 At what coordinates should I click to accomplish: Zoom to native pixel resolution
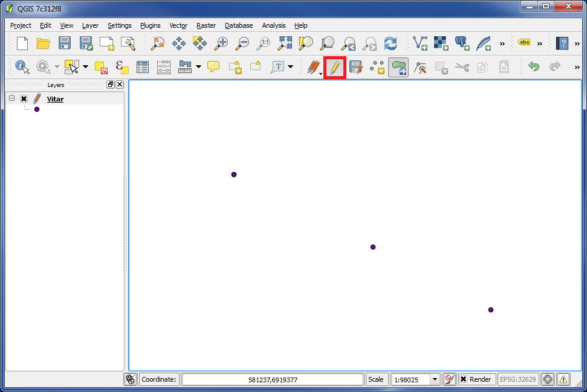tap(264, 43)
